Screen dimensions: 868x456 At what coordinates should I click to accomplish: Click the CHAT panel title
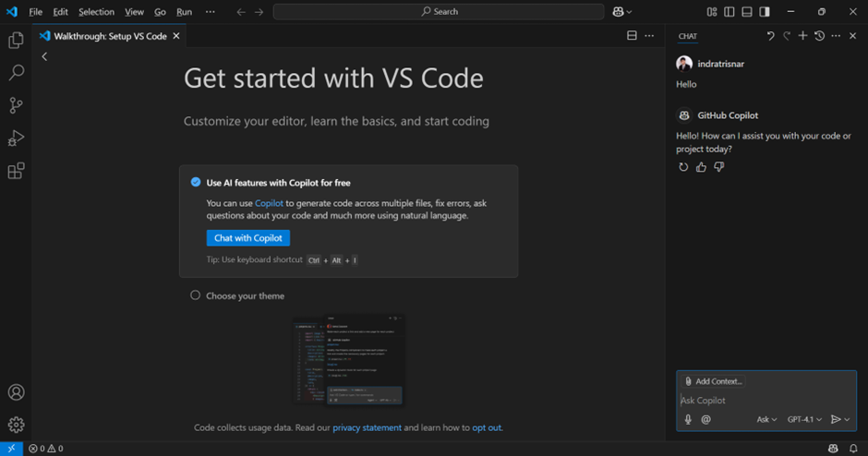pyautogui.click(x=688, y=36)
